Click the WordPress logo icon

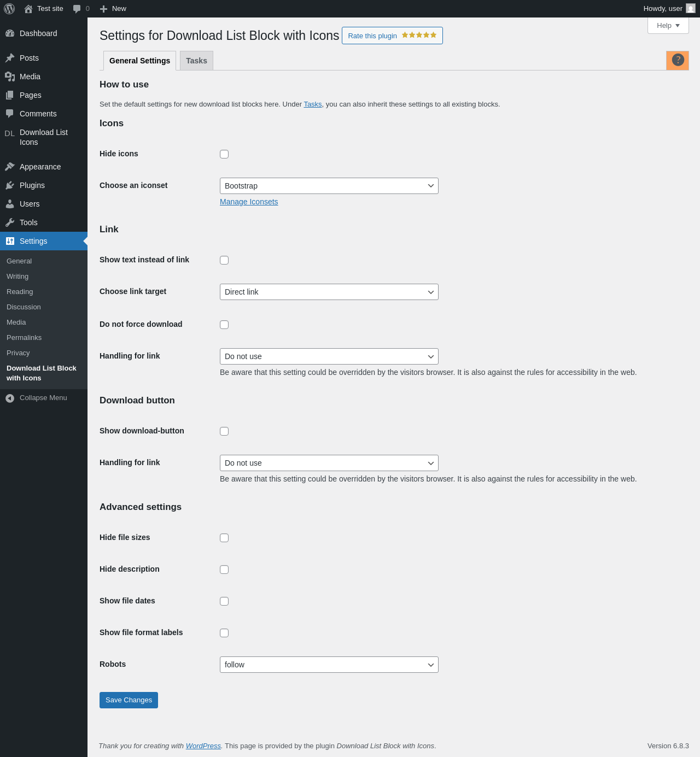point(9,9)
